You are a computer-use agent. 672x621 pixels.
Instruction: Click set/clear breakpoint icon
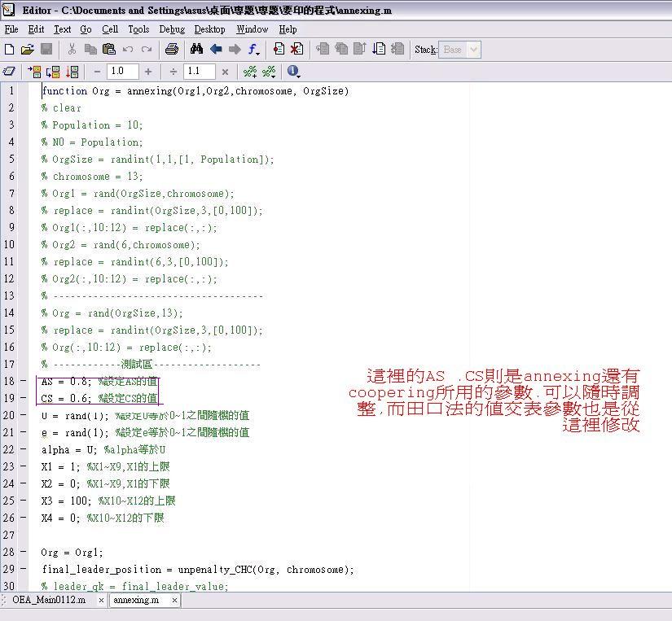pos(279,50)
